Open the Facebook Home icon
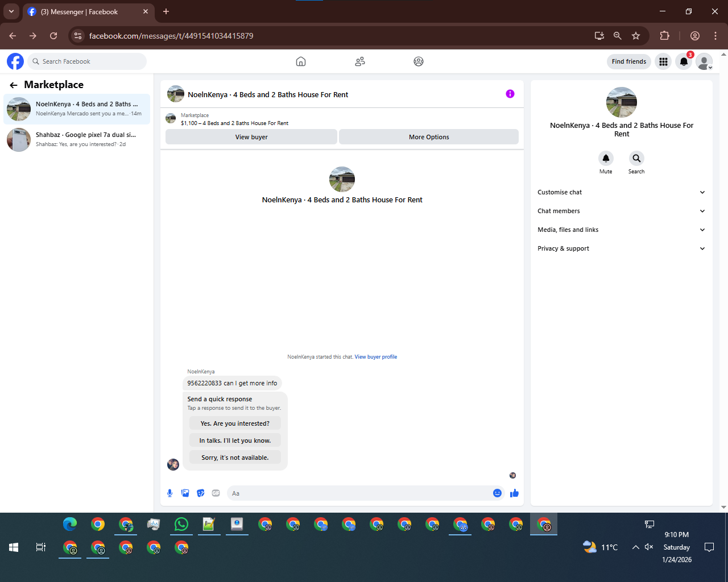 click(x=301, y=61)
